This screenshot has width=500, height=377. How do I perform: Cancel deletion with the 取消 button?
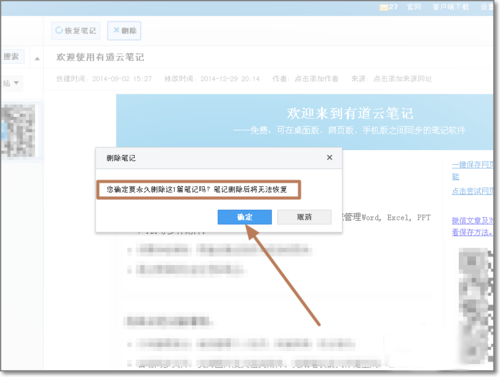304,217
